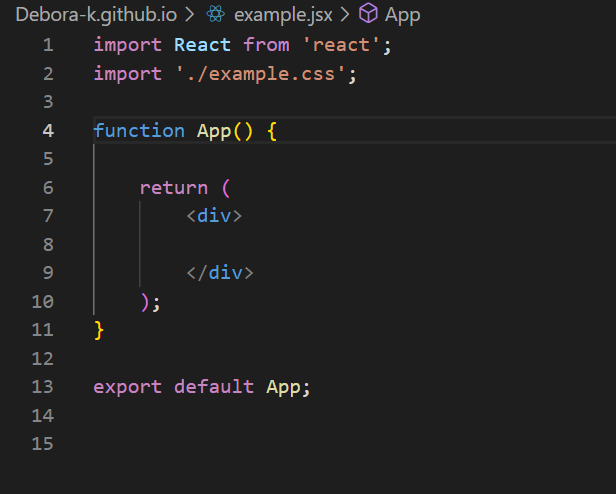Expand chevron after example.jsx breadcrumb
The image size is (616, 494).
(345, 15)
